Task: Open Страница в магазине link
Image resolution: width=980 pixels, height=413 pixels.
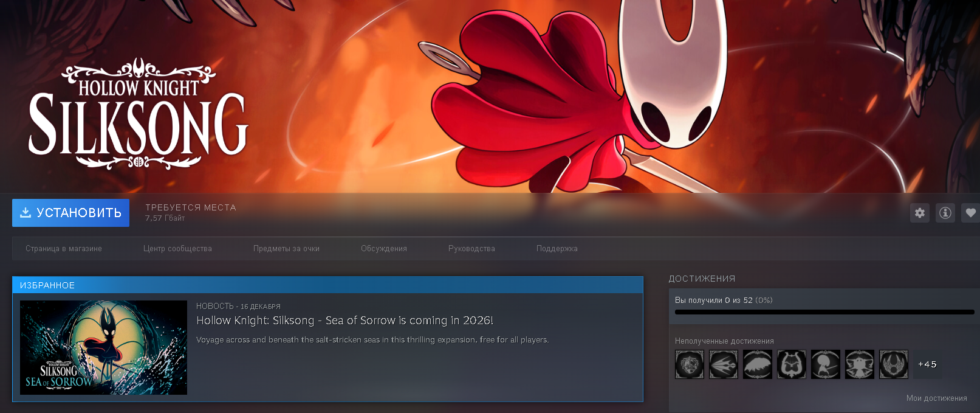Action: (64, 249)
